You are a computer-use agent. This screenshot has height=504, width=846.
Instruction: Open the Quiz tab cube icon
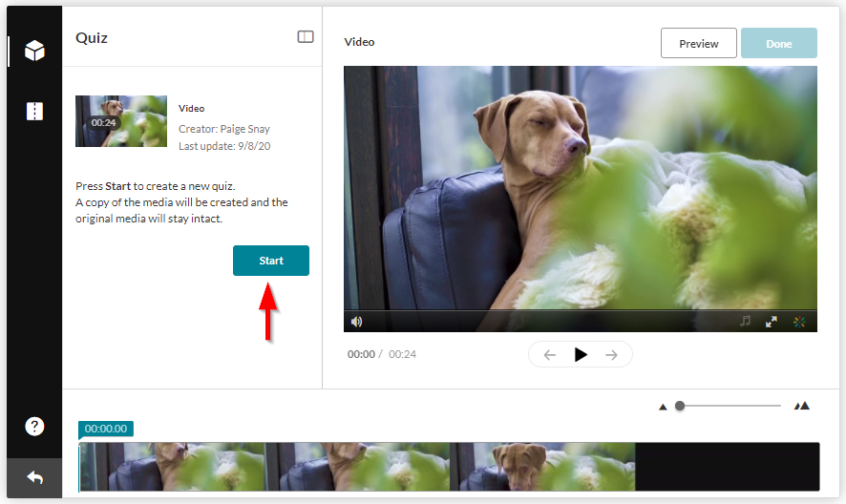(34, 51)
